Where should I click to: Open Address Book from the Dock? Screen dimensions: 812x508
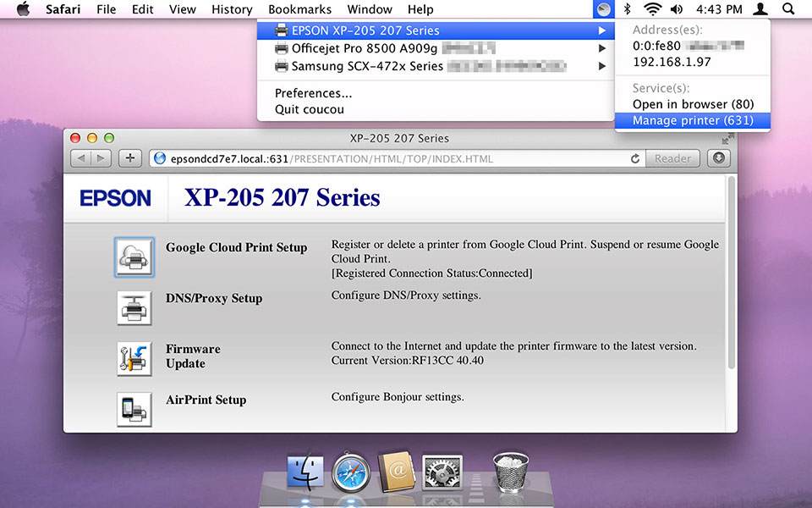(x=397, y=472)
